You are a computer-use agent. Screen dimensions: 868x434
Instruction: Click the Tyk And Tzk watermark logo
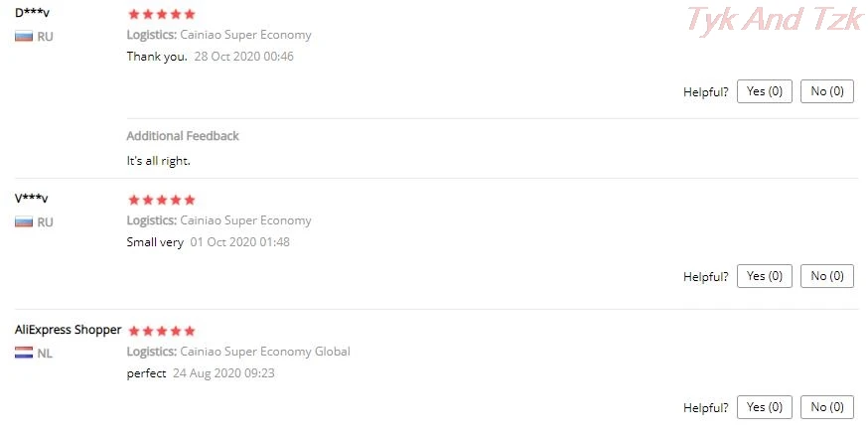[x=774, y=21]
